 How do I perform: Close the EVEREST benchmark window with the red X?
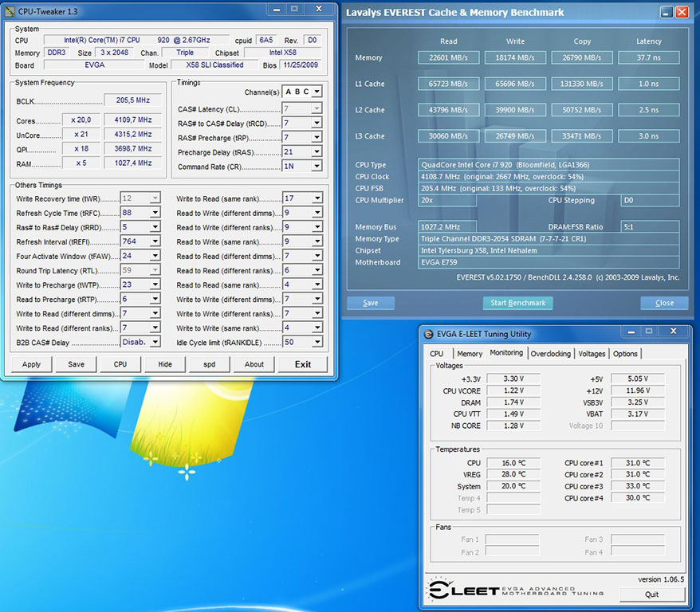click(682, 12)
